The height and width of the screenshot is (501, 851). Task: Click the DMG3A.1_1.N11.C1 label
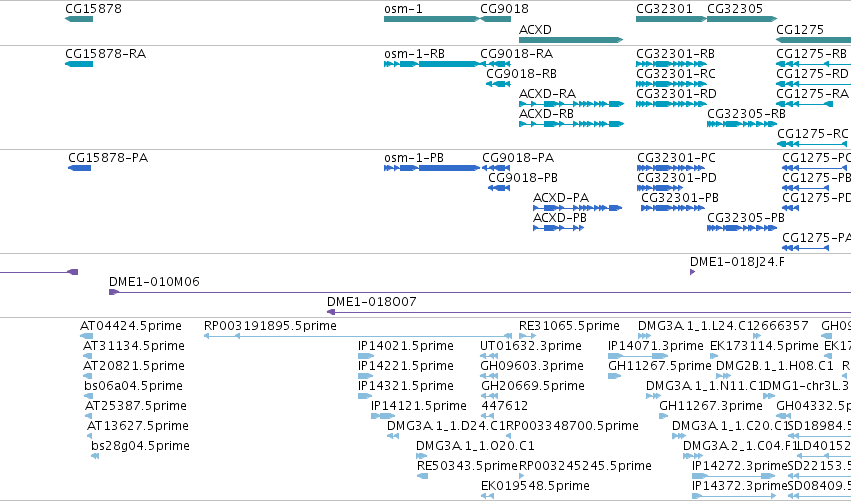[x=704, y=386]
